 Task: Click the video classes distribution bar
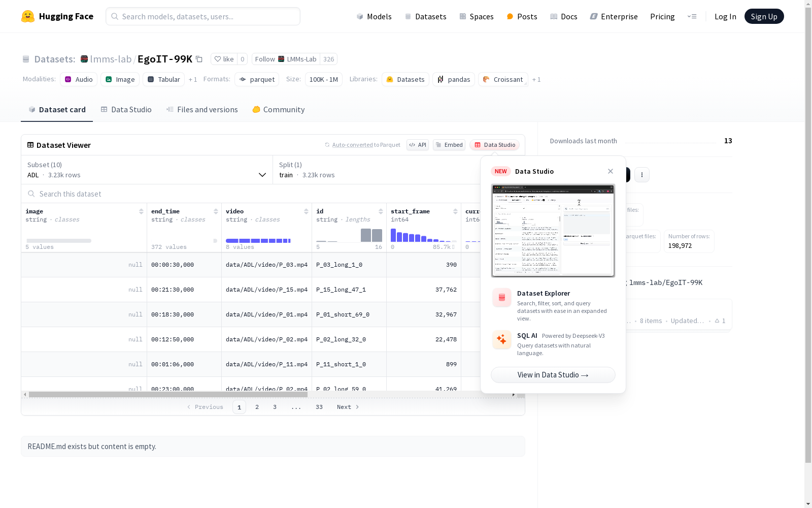[258, 241]
